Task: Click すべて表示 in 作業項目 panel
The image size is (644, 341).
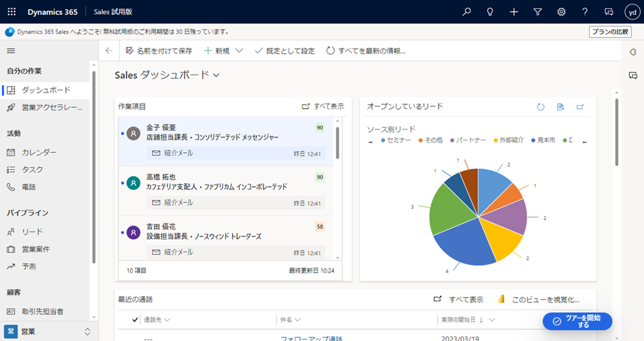Action: tap(323, 106)
